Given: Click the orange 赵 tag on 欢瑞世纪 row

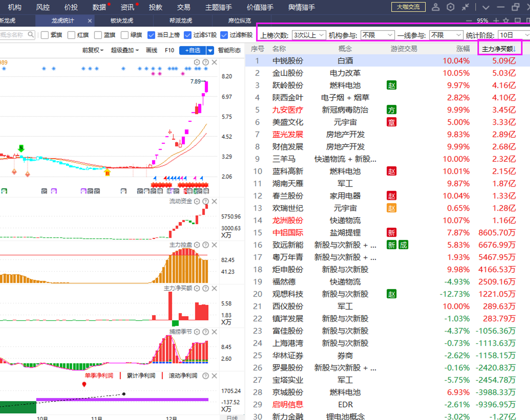Looking at the screenshot, I should tap(392, 208).
